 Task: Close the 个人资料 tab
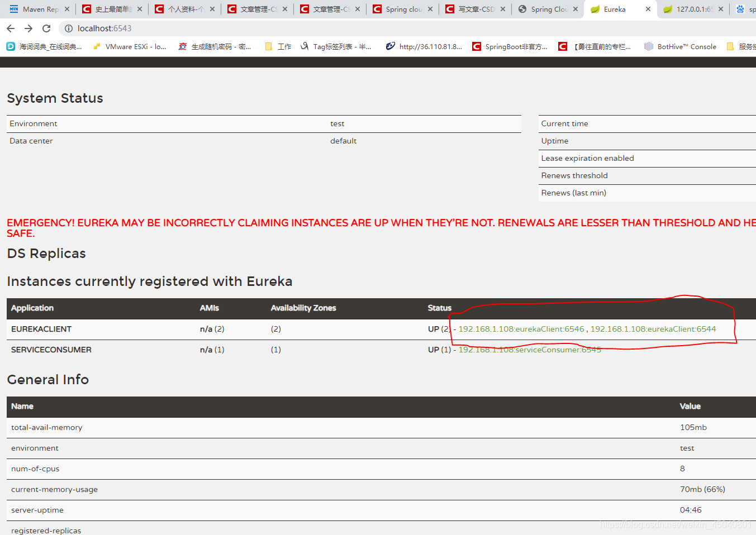pos(212,9)
